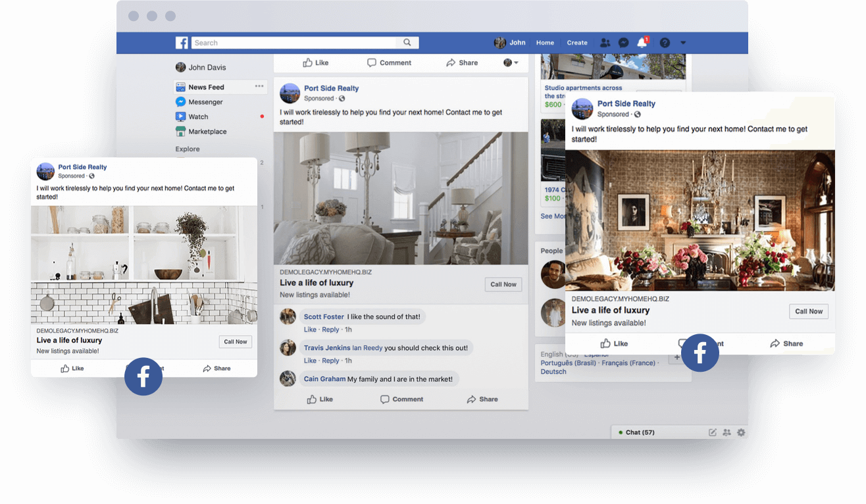Click new message compose icon in chat bar
Viewport: 866px width, 504px height.
(x=712, y=432)
